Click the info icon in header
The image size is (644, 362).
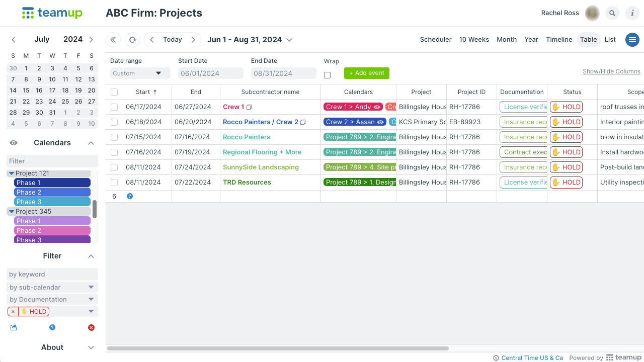[x=632, y=13]
